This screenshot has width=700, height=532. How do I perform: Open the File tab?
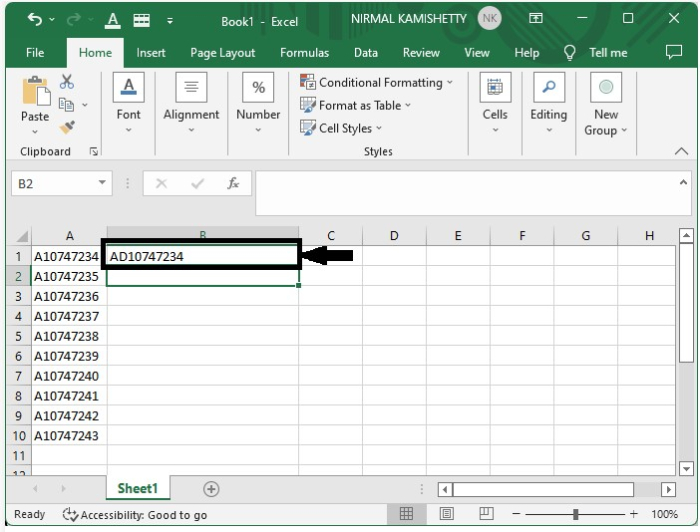pyautogui.click(x=35, y=53)
